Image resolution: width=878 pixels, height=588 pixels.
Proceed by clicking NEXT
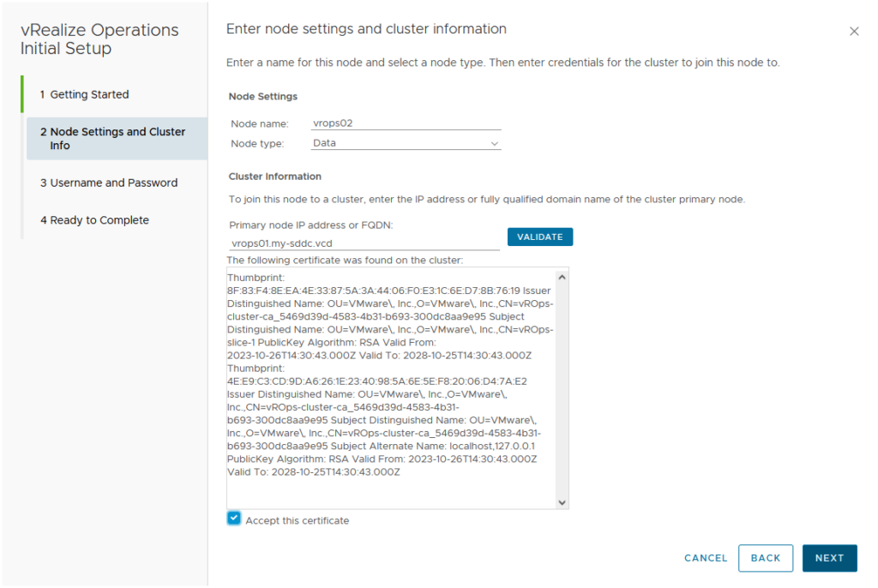[x=829, y=558]
